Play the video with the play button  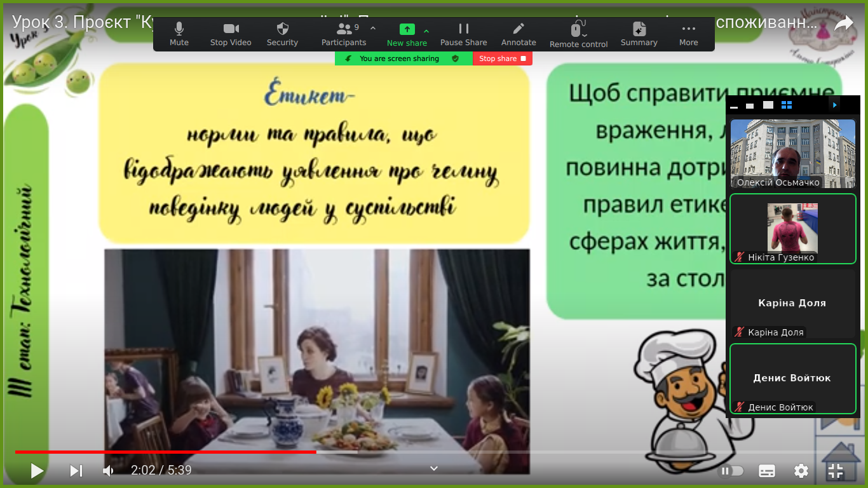pyautogui.click(x=37, y=471)
